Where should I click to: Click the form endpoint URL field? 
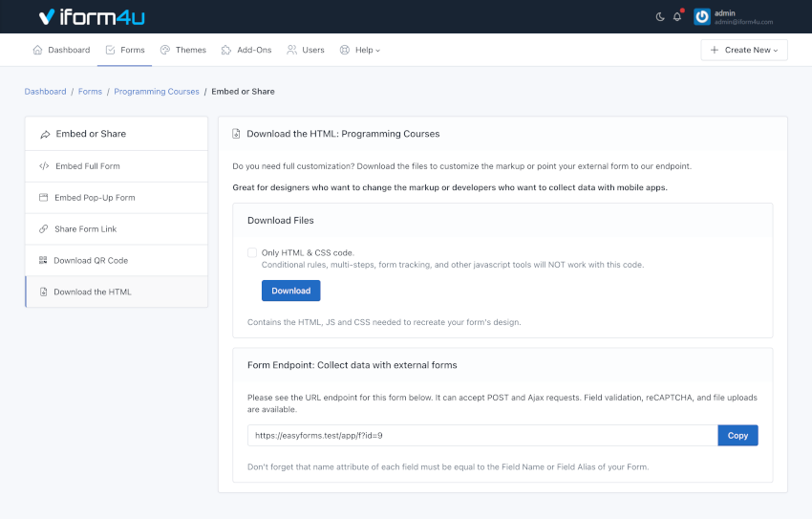482,436
